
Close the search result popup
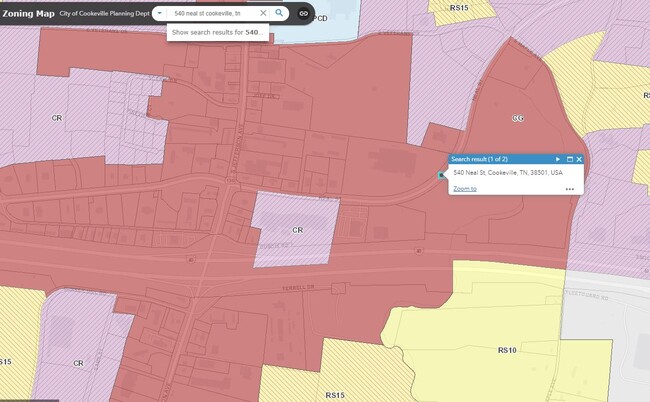point(579,159)
